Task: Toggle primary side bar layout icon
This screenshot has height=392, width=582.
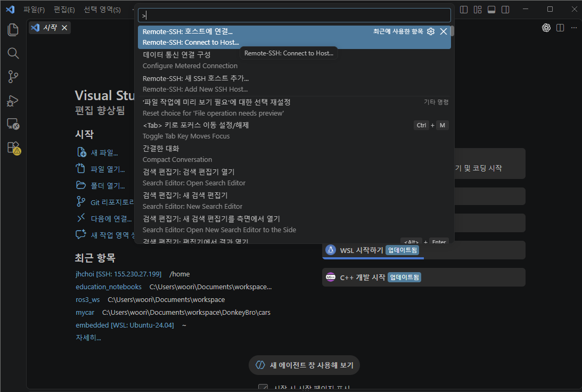Action: click(464, 10)
